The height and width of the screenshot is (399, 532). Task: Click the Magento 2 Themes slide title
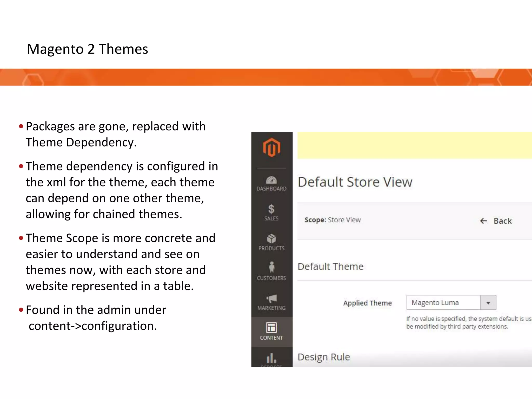(87, 49)
